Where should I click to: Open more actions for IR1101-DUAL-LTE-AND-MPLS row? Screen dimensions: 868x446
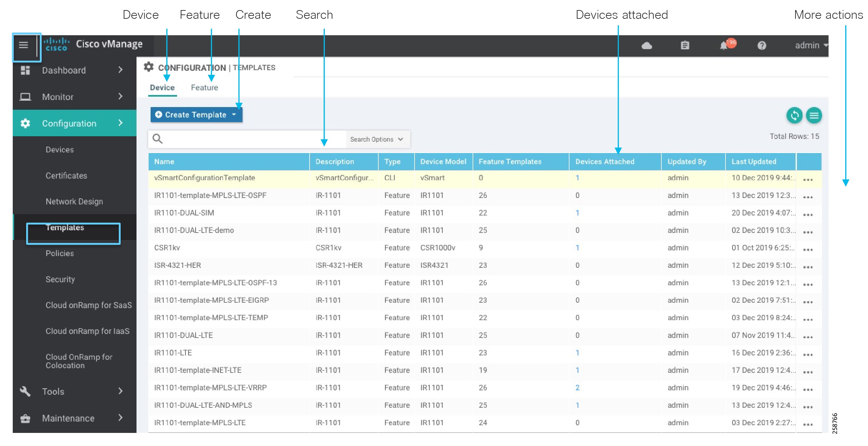coord(808,407)
